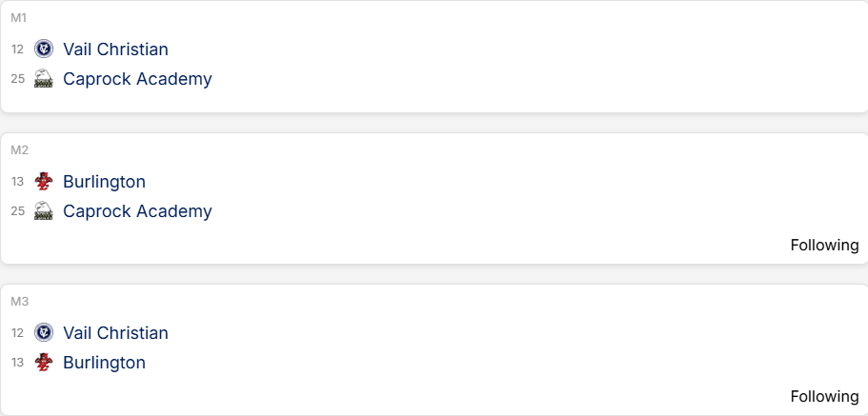This screenshot has height=416, width=868.
Task: Open the Burlington team link in M2
Action: pyautogui.click(x=104, y=181)
